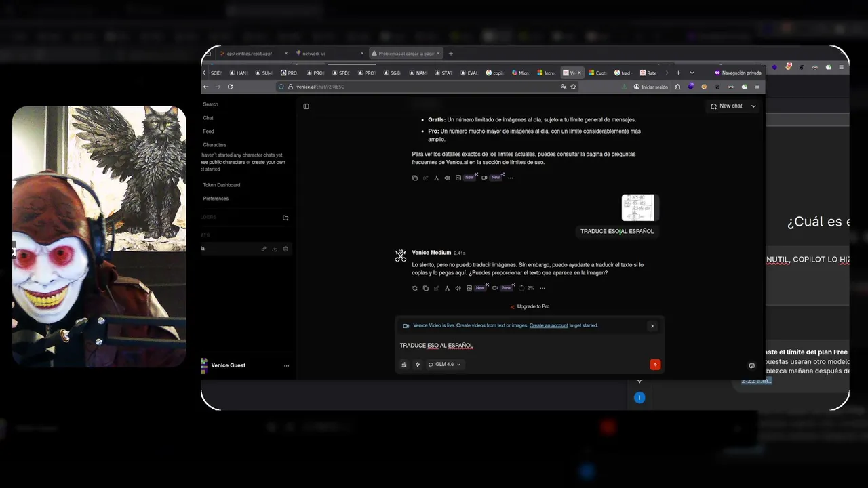Focus the message input with TRADUCE ESO AL ESPAÑOL
Viewport: 868px width, 488px height.
(x=529, y=346)
